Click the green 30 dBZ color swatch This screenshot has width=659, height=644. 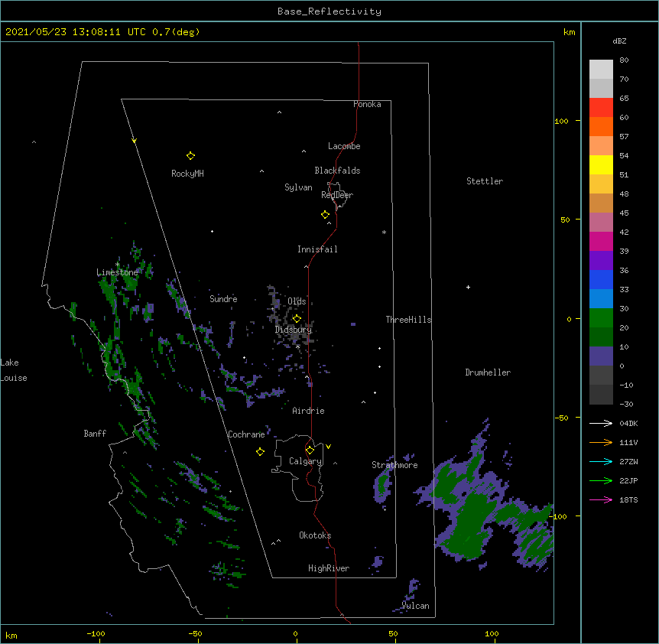pyautogui.click(x=601, y=318)
